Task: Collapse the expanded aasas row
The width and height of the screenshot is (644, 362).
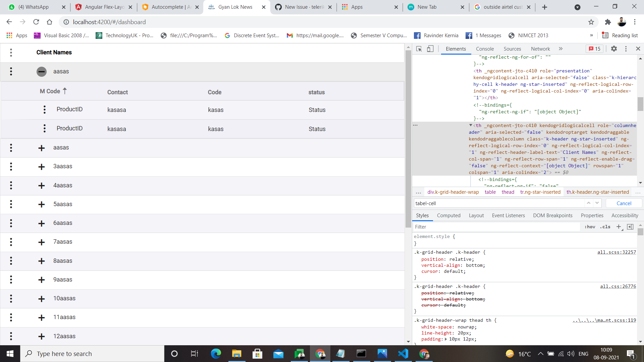Action: point(41,71)
